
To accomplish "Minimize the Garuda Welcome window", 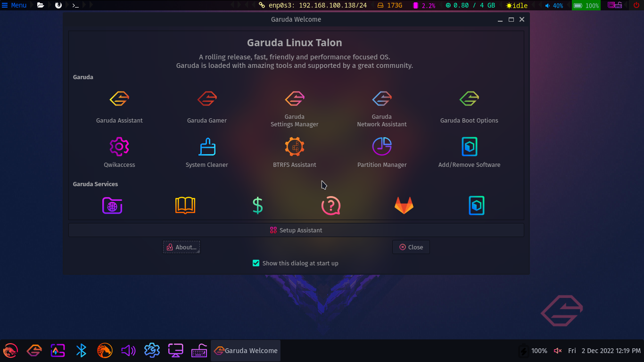I will pos(500,20).
